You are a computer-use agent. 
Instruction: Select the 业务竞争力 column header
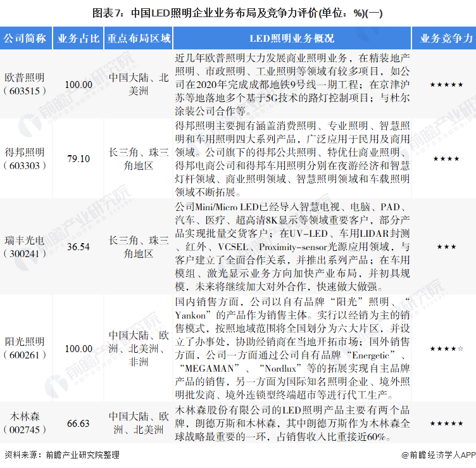(444, 38)
